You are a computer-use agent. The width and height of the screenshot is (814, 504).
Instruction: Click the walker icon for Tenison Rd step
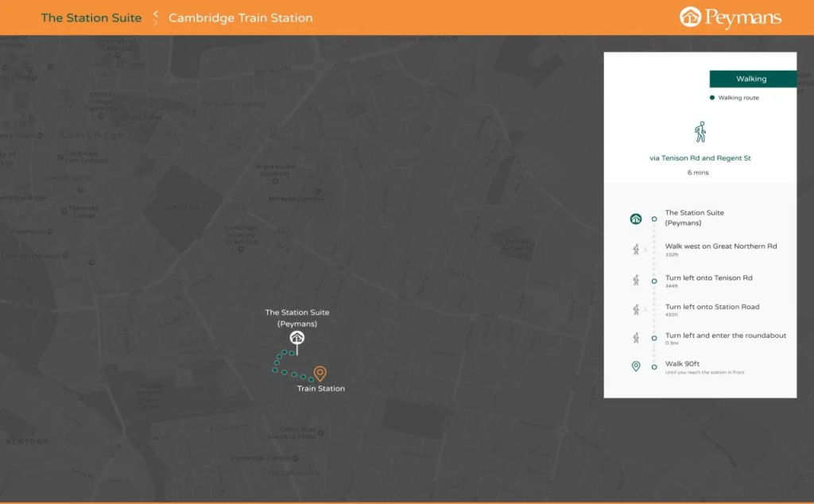coord(635,281)
